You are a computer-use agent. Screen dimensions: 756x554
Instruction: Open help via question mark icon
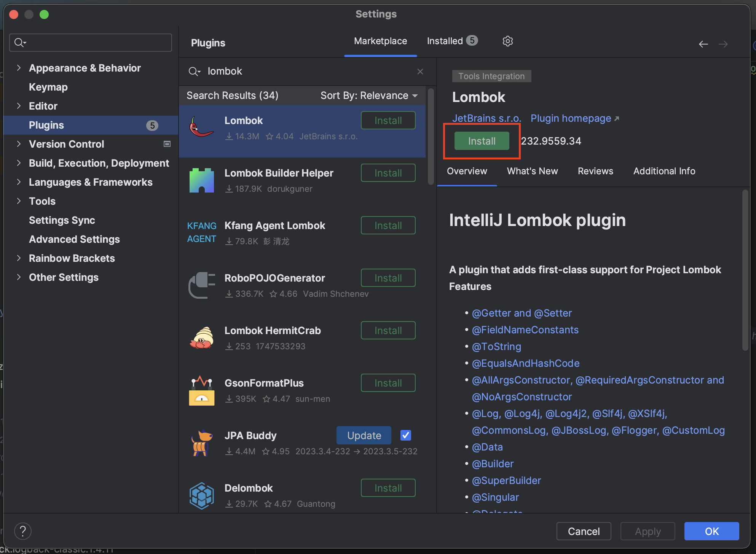tap(23, 531)
